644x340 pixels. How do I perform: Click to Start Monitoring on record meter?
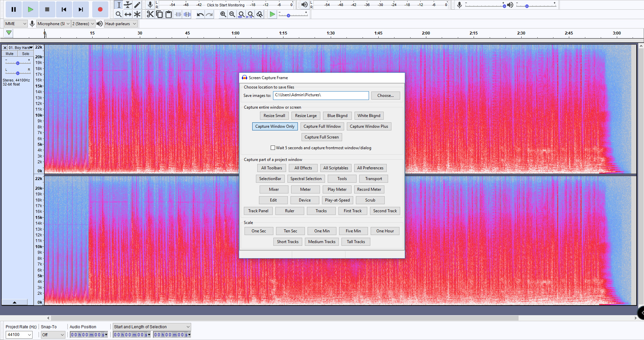point(226,5)
